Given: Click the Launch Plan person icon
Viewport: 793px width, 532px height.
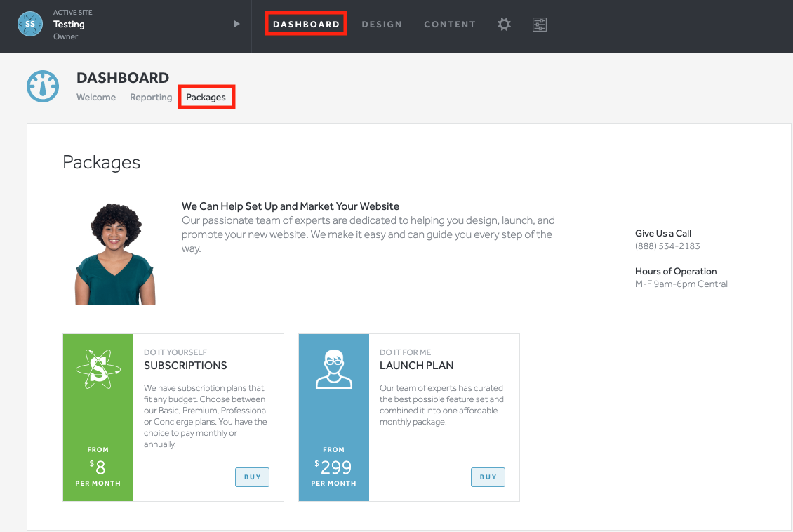Looking at the screenshot, I should [334, 369].
